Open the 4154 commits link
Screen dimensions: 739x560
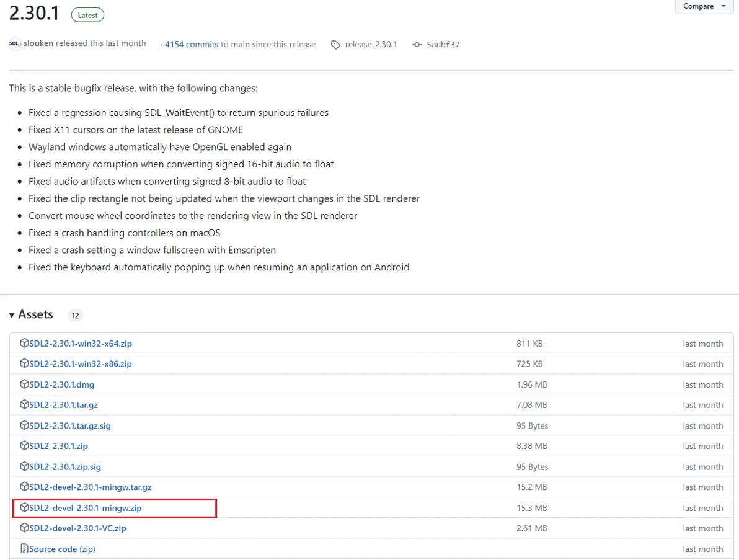point(192,45)
